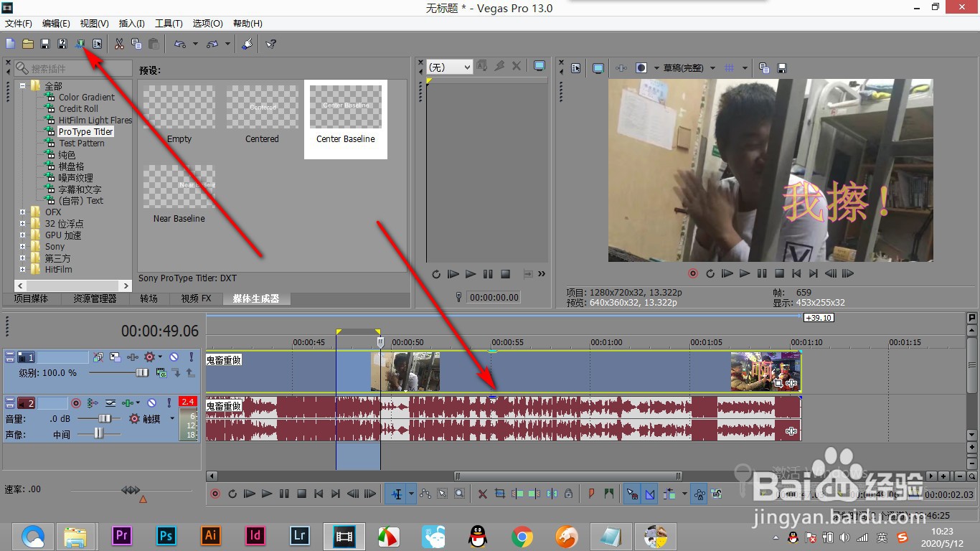Switch to the 视频 FX tab
This screenshot has width=980, height=551.
(196, 298)
